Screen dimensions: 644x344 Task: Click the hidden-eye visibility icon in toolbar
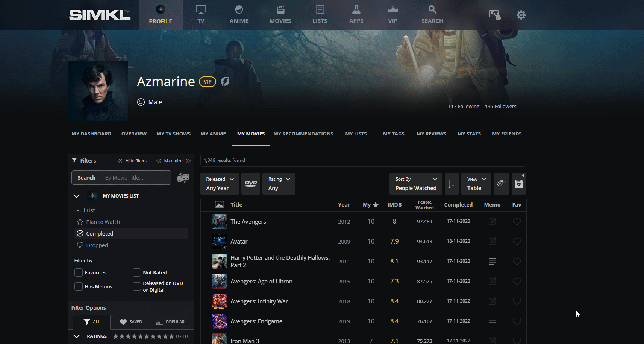tap(501, 184)
